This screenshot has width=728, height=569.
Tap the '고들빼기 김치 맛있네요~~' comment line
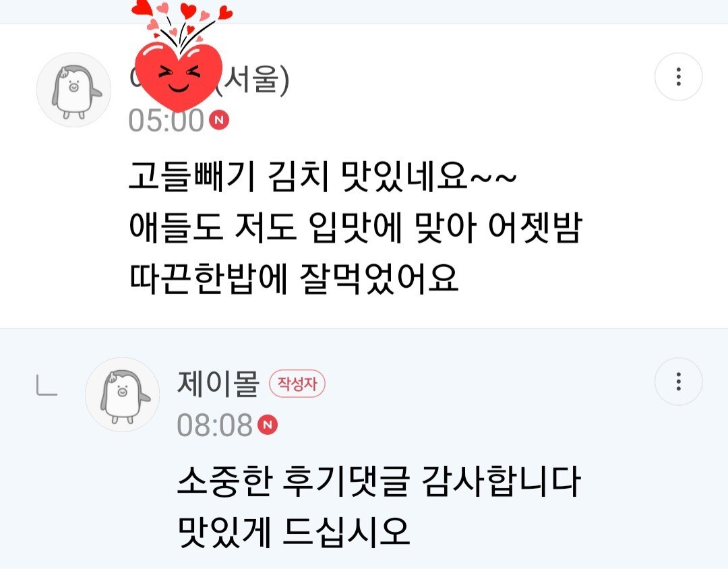tap(322, 176)
